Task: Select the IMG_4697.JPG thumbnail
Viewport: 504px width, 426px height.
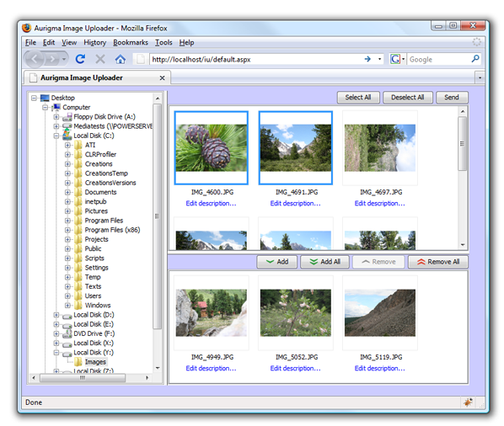Action: click(x=380, y=147)
